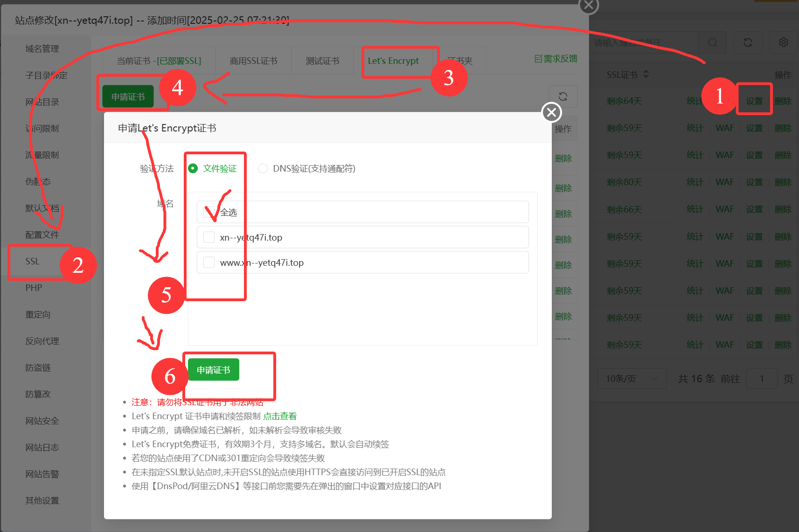Sort by the SSL证书 column arrows
The width and height of the screenshot is (799, 532).
[x=646, y=74]
